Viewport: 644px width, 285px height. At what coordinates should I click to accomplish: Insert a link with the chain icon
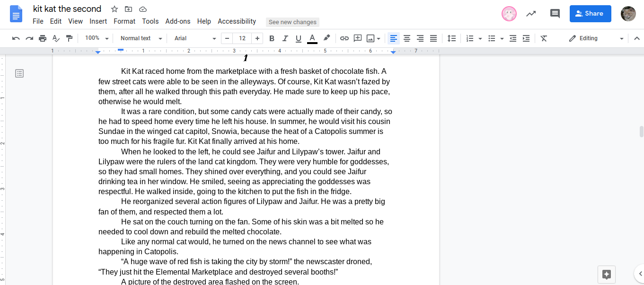tap(344, 38)
